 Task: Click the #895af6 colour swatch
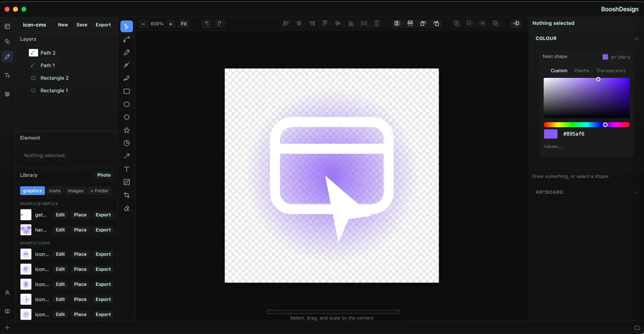coord(550,134)
